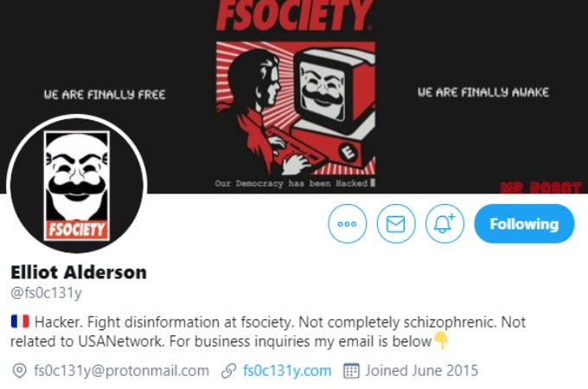Click the Elliot Alderson display name

tap(79, 272)
